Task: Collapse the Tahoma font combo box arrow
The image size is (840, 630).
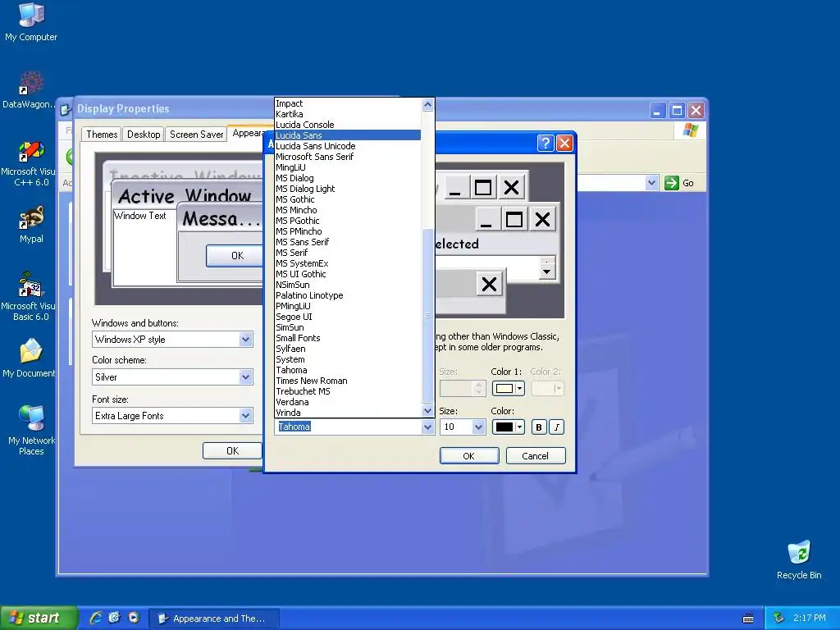Action: 427,427
